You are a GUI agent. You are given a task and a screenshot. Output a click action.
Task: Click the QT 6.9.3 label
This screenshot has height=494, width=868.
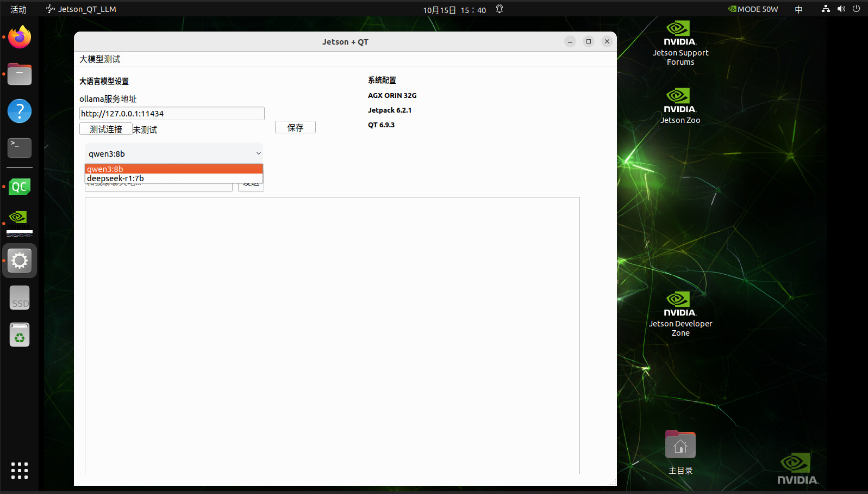coord(382,125)
